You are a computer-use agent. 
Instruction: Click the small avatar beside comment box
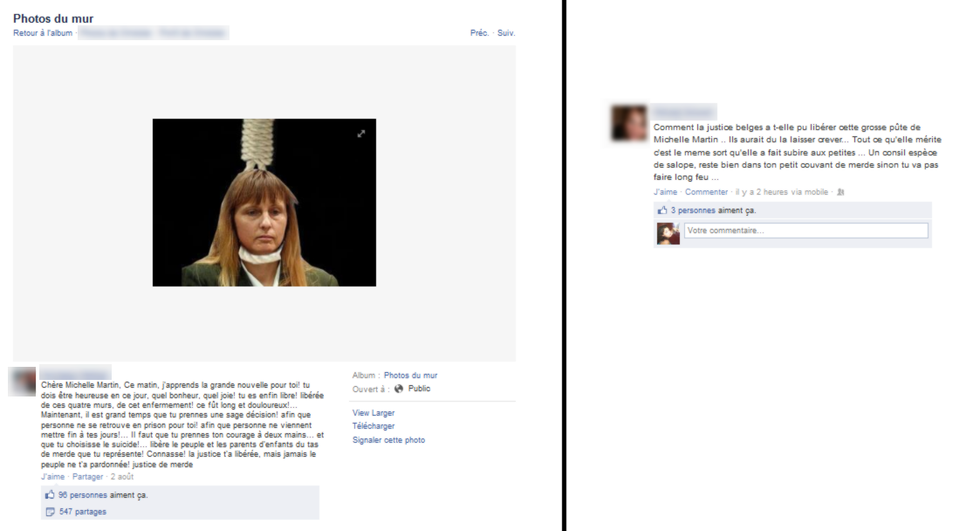[x=668, y=234]
